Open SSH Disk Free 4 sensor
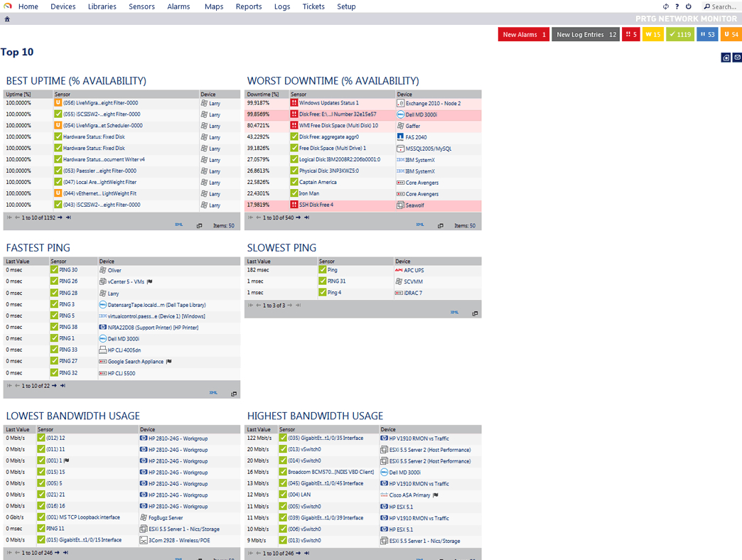This screenshot has height=560, width=742. [316, 205]
